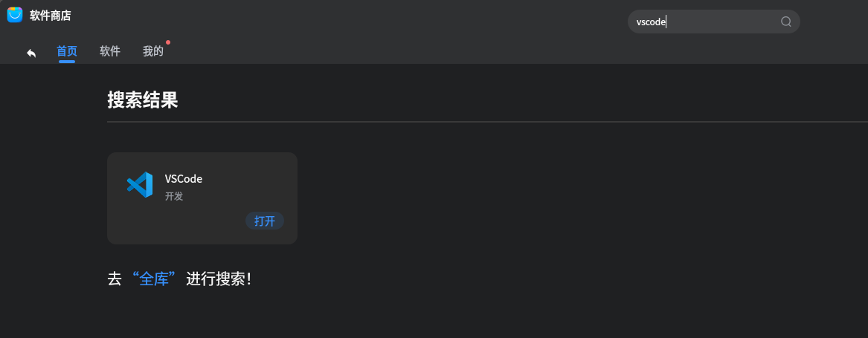This screenshot has height=338, width=868.
Task: Follow the “全库” search link
Action: 154,279
